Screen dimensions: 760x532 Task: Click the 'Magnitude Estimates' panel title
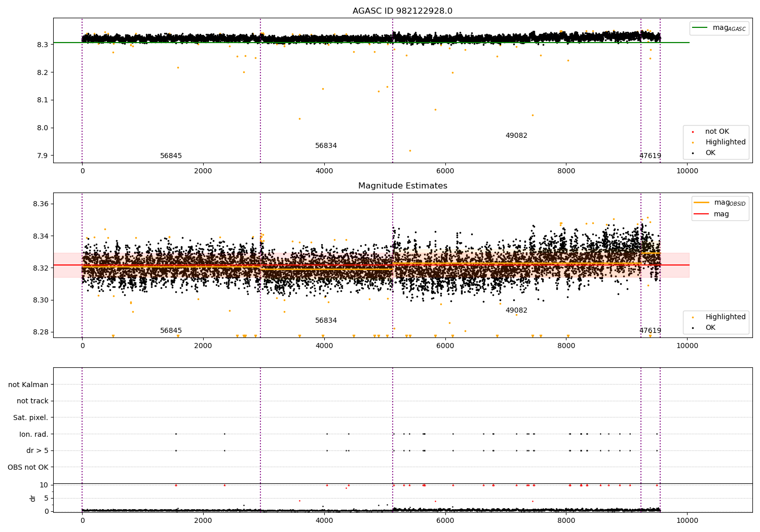pos(402,186)
